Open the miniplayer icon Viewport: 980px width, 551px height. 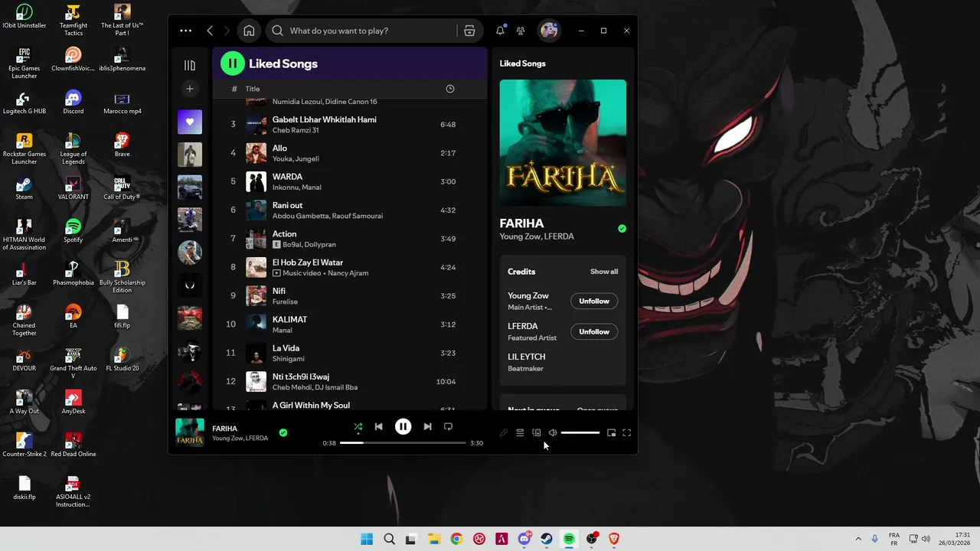611,433
